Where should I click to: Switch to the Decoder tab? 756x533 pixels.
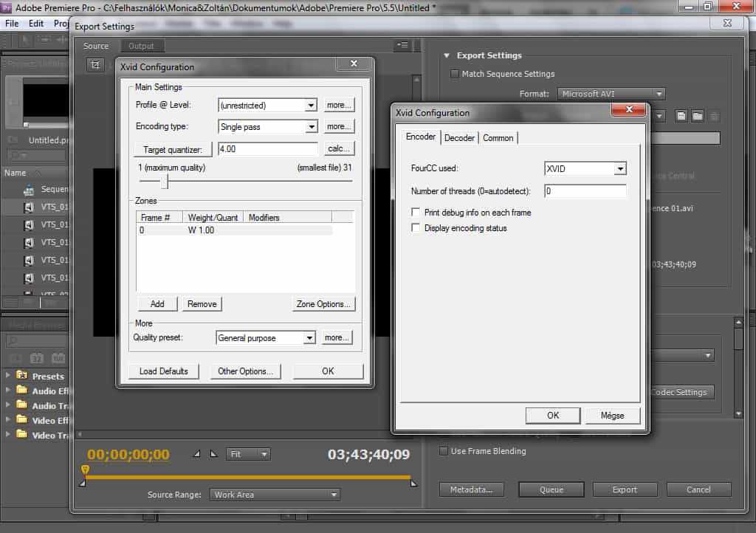pos(459,138)
